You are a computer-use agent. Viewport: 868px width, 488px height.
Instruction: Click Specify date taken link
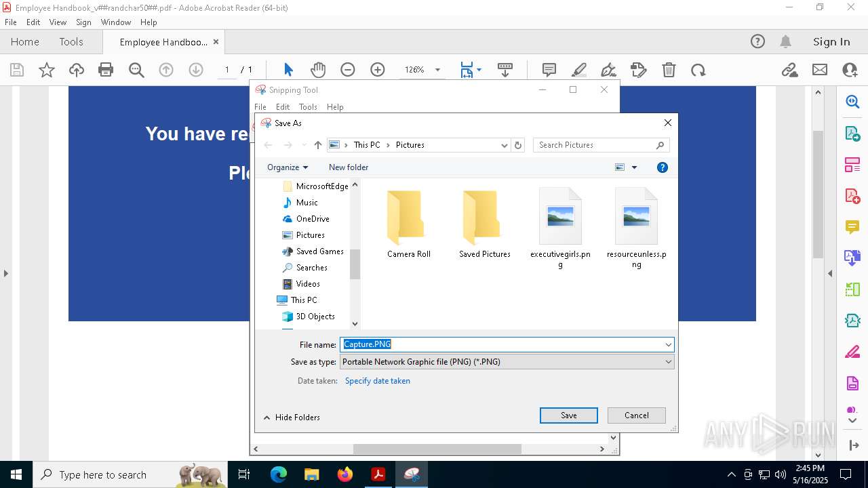coord(378,381)
